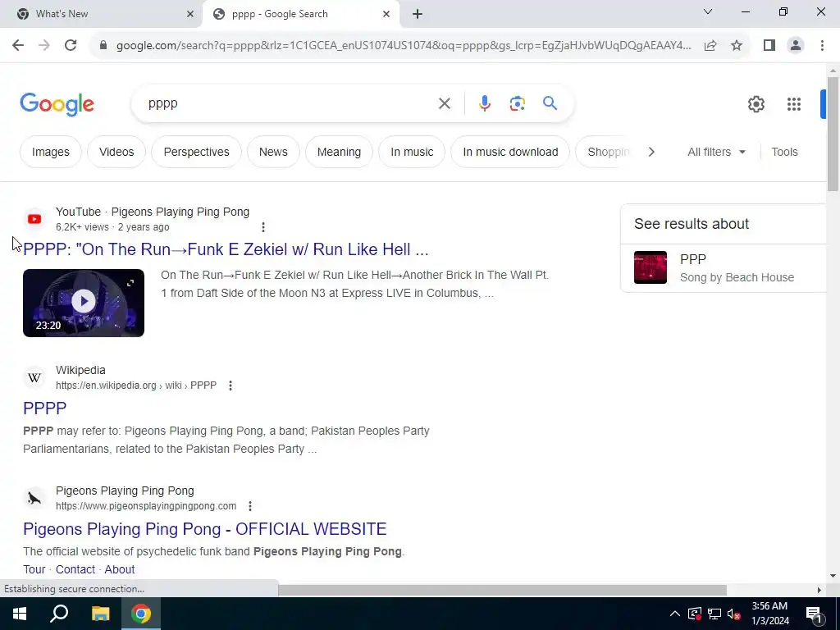Submit search with the magnifier icon
Image resolution: width=840 pixels, height=630 pixels.
tap(550, 103)
